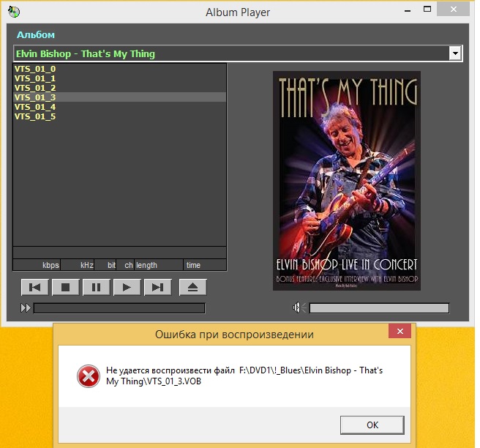The width and height of the screenshot is (480, 448).
Task: Click the previous track button
Action: [x=34, y=287]
